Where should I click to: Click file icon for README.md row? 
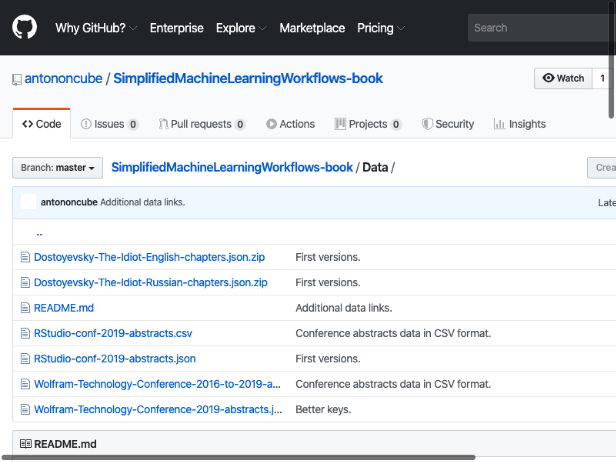pyautogui.click(x=26, y=308)
